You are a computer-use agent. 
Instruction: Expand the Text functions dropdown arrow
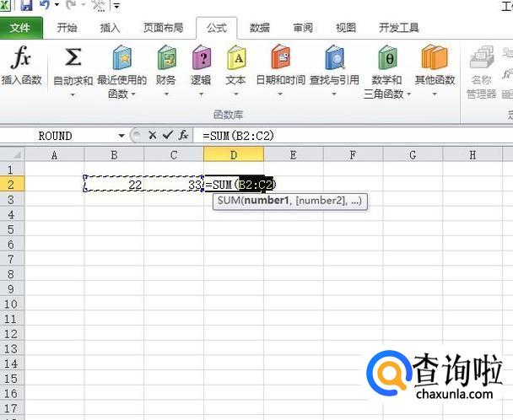pyautogui.click(x=236, y=94)
